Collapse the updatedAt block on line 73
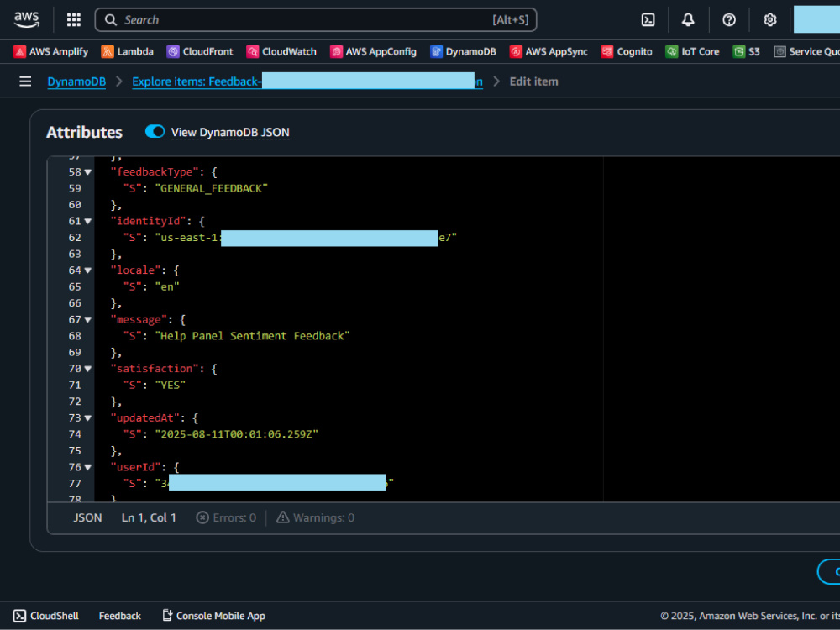This screenshot has width=840, height=630. pos(88,417)
